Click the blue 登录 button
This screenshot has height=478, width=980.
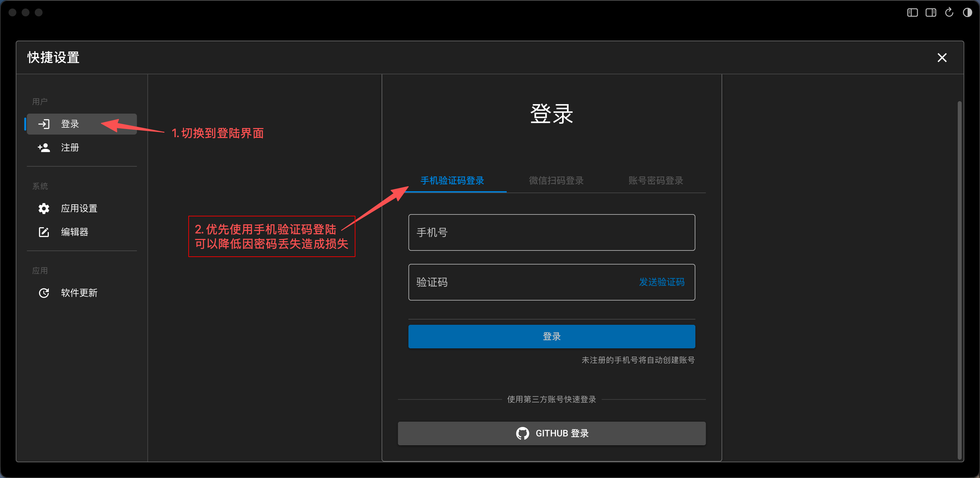pos(552,336)
